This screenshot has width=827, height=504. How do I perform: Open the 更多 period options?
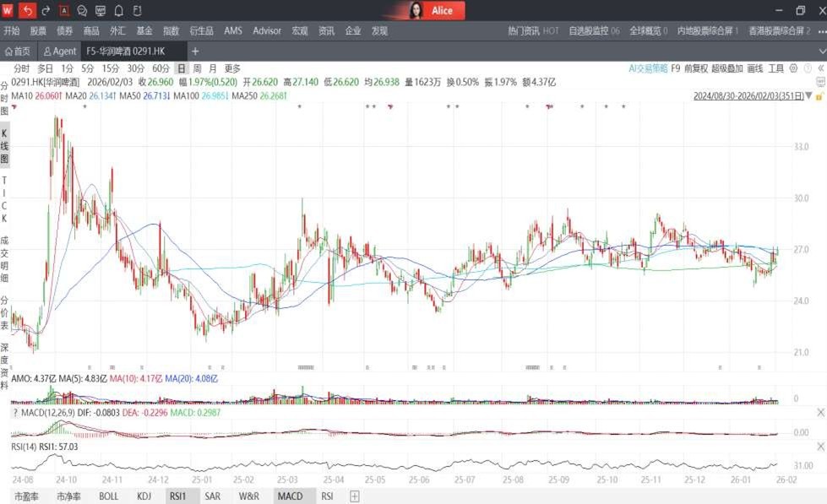tap(232, 68)
